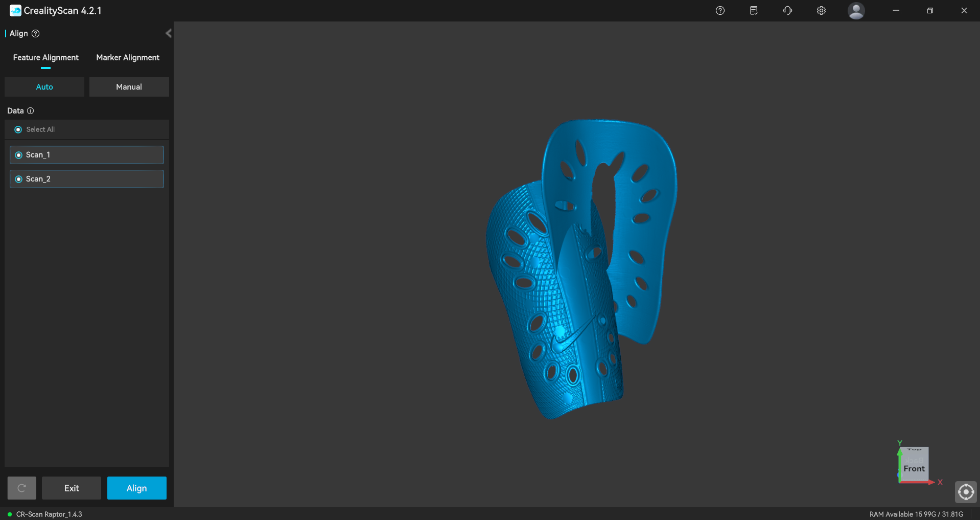Image resolution: width=980 pixels, height=520 pixels.
Task: Restore down the CrealityScan window
Action: point(930,11)
